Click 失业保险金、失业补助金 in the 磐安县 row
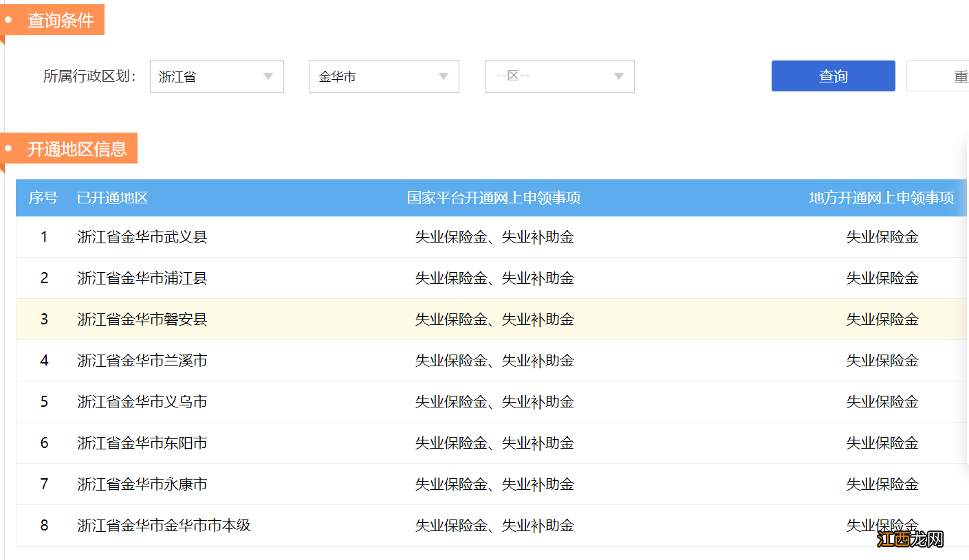Image resolution: width=969 pixels, height=560 pixels. tap(494, 320)
